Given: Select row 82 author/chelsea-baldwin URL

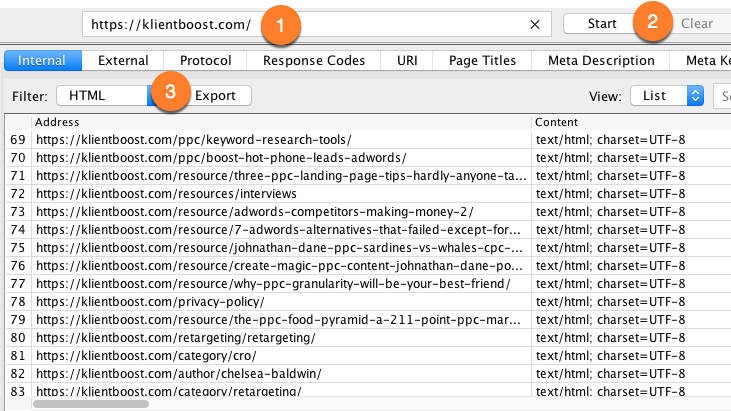Looking at the screenshot, I should coord(282,374).
